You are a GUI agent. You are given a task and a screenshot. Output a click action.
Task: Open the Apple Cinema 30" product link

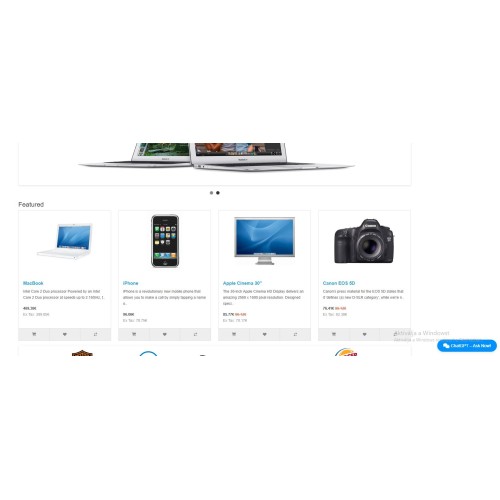242,283
